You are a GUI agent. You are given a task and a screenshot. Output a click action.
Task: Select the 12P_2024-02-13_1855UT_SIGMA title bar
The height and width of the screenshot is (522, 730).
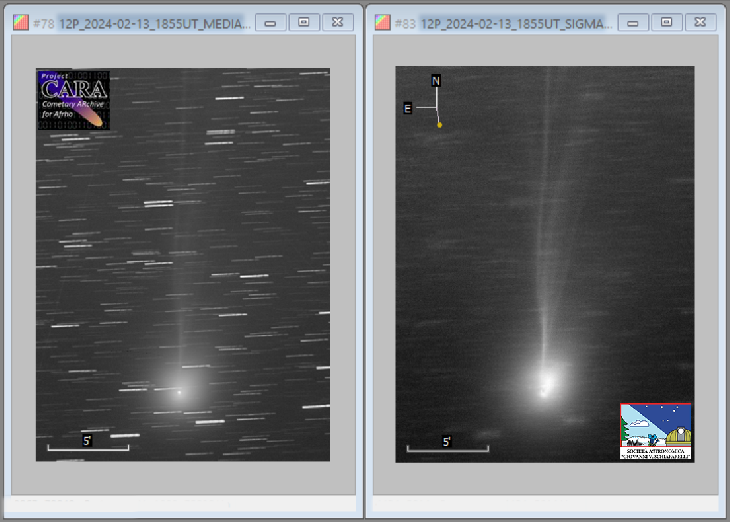click(514, 23)
